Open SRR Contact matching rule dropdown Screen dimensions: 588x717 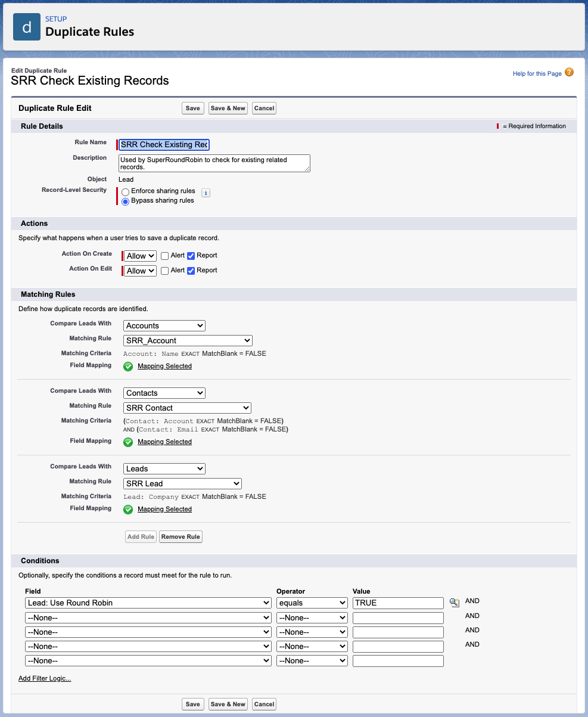[188, 408]
